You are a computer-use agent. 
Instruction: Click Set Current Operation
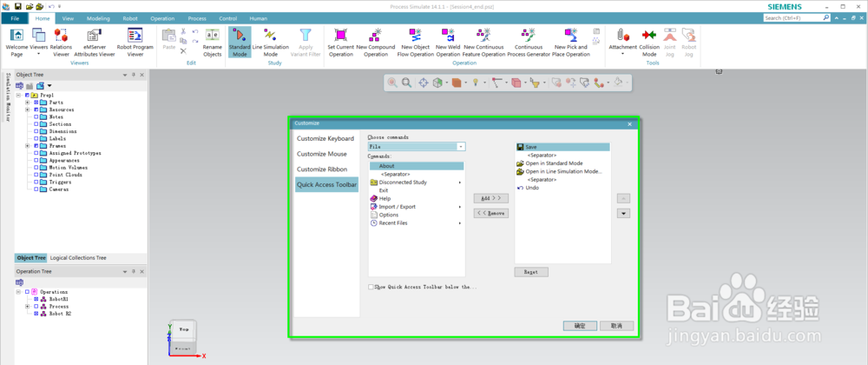(x=340, y=42)
